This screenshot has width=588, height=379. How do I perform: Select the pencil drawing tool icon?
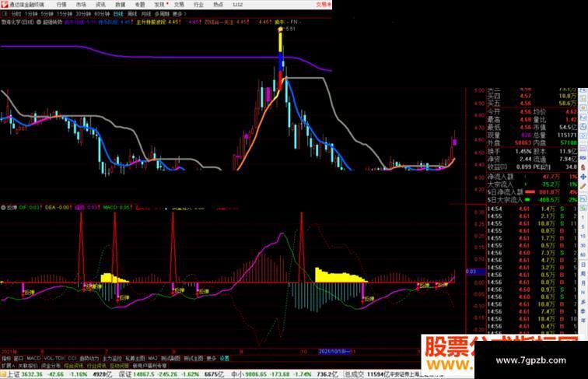(x=583, y=186)
